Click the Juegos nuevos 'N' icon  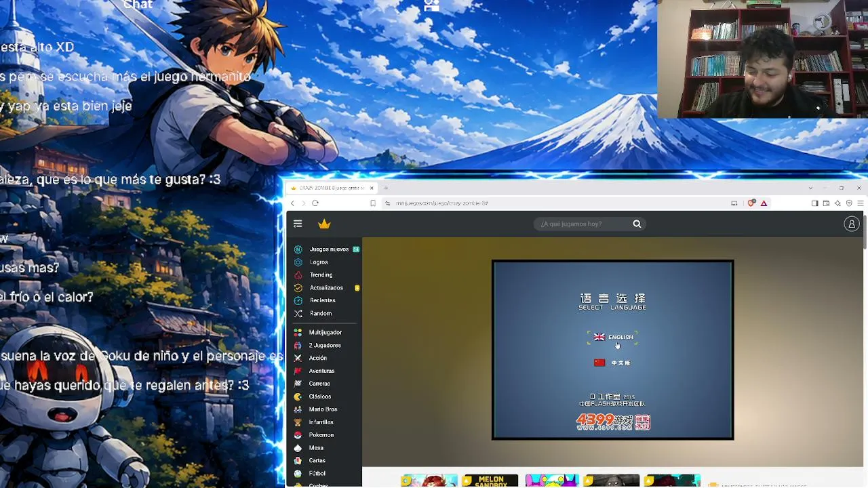pyautogui.click(x=298, y=249)
